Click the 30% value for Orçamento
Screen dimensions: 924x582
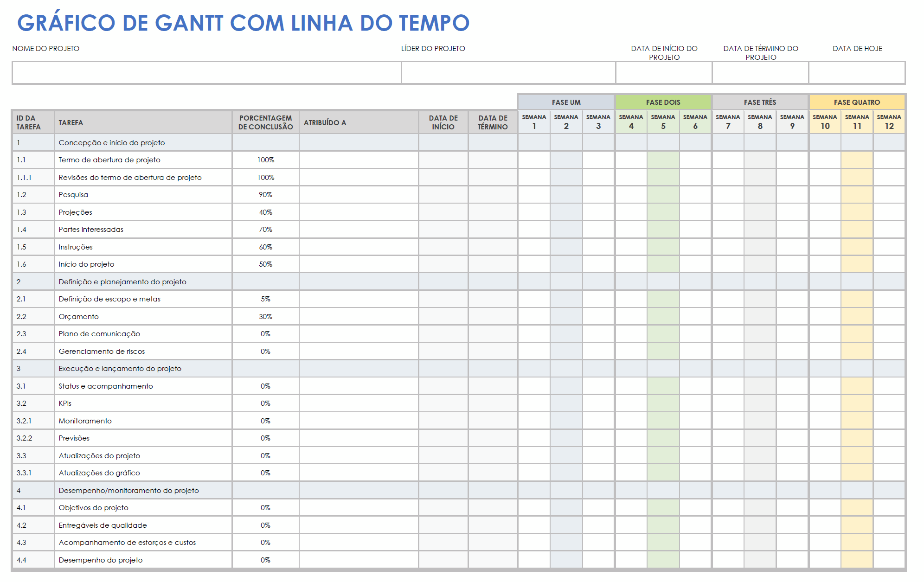[x=265, y=316]
